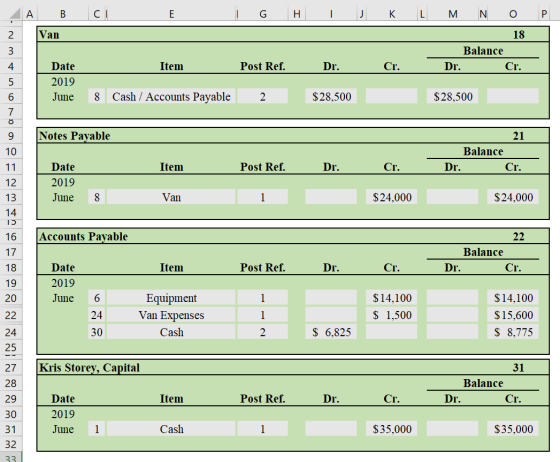Select column E header
Screen dimensions: 560x462
(x=171, y=14)
